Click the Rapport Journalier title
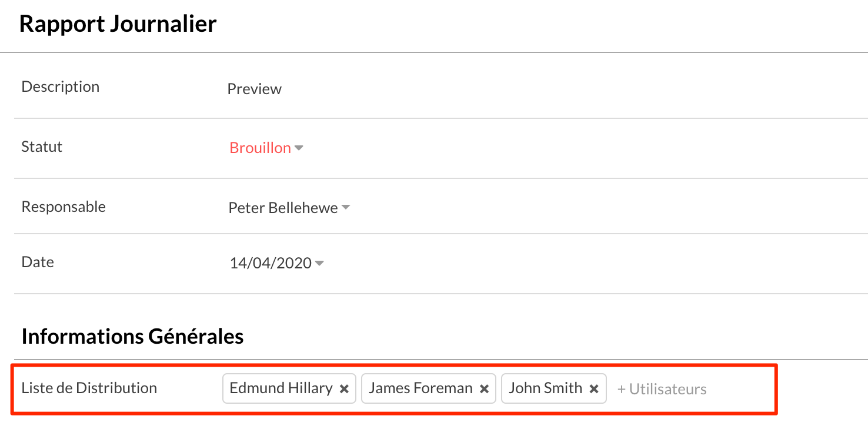The image size is (868, 432). click(x=118, y=24)
